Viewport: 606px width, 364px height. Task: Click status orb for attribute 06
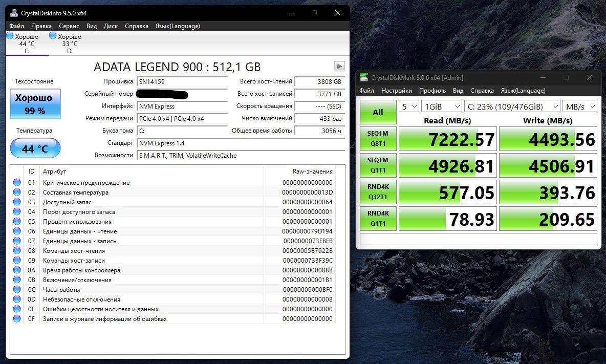16,231
